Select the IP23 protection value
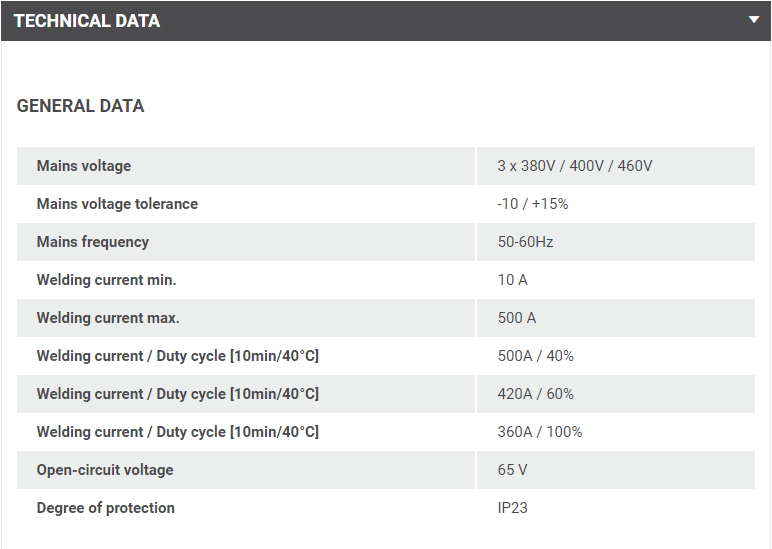This screenshot has width=772, height=549. click(x=512, y=508)
